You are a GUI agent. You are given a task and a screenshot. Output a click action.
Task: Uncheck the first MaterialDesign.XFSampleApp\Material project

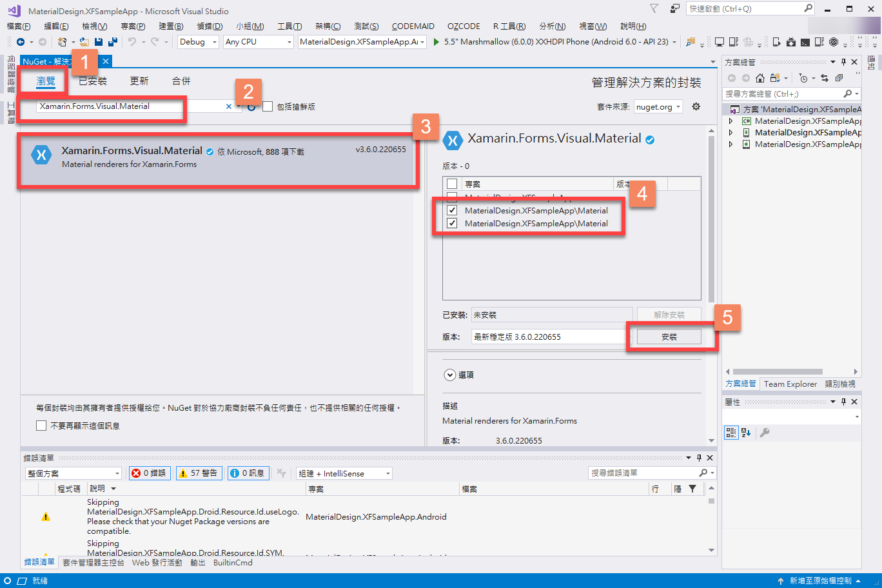tap(451, 210)
